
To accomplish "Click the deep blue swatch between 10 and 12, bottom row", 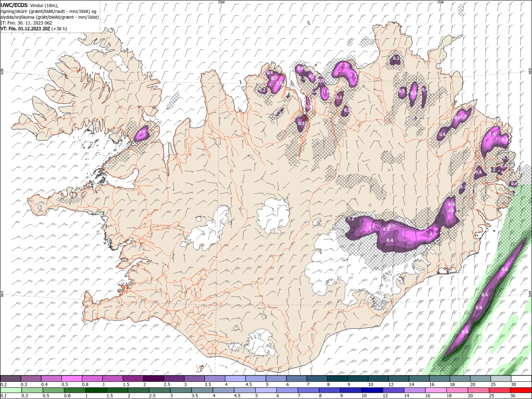I will point(372,390).
